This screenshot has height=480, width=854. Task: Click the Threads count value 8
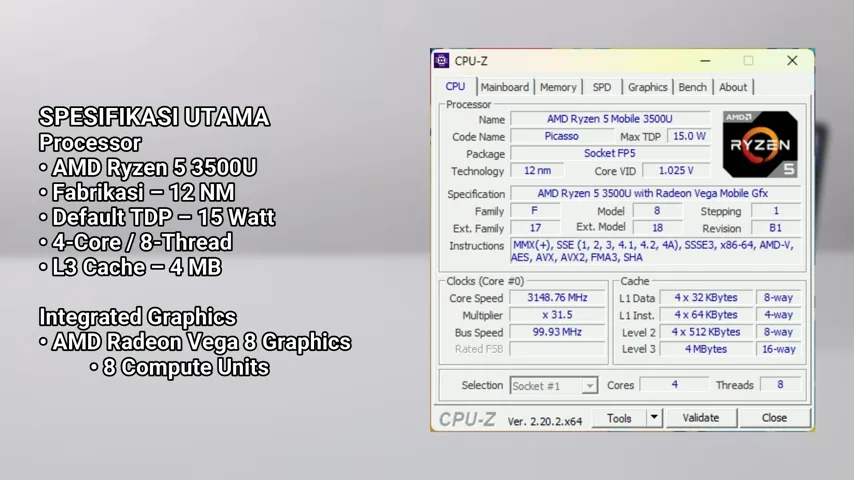coord(780,385)
